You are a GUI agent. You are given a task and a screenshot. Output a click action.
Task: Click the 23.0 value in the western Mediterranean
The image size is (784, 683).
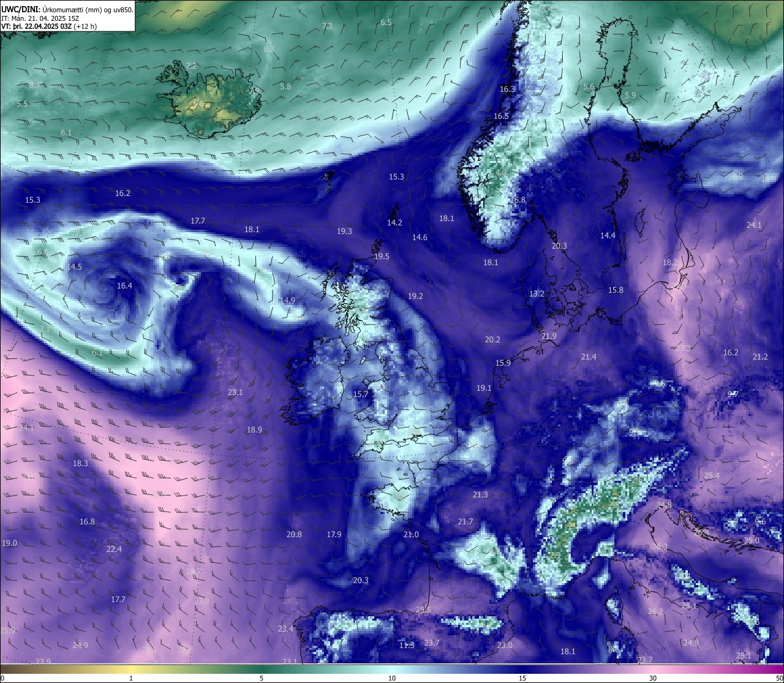[x=505, y=645]
